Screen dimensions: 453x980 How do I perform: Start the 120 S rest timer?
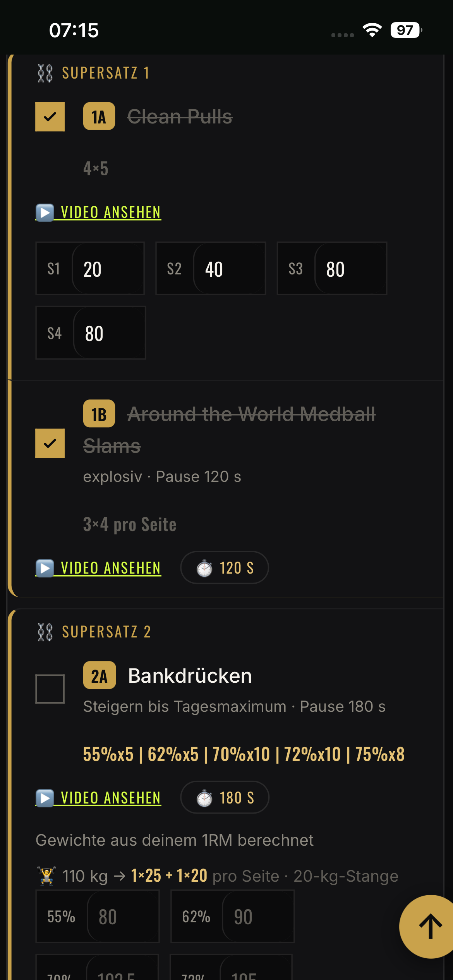click(225, 568)
